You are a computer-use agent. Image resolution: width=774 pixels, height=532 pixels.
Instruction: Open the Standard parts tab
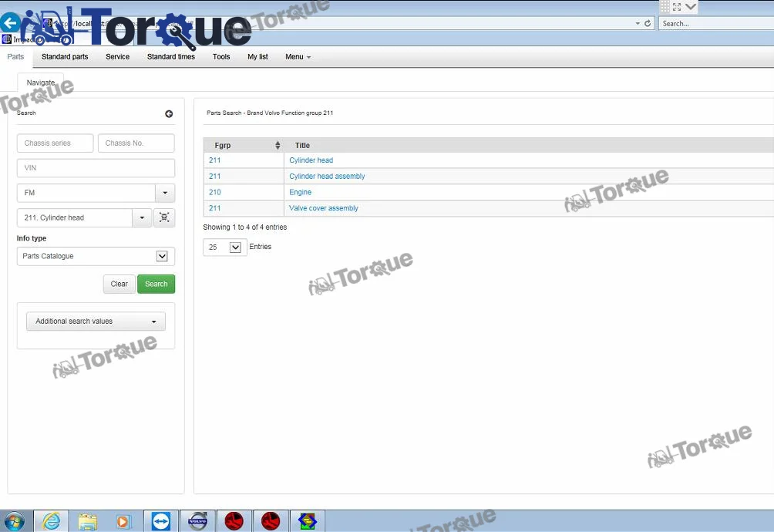pyautogui.click(x=65, y=57)
